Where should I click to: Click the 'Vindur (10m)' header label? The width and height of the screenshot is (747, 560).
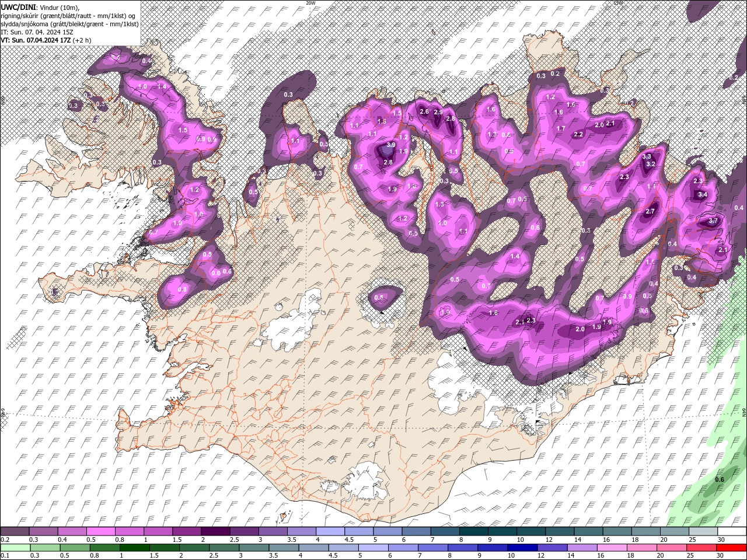point(59,6)
